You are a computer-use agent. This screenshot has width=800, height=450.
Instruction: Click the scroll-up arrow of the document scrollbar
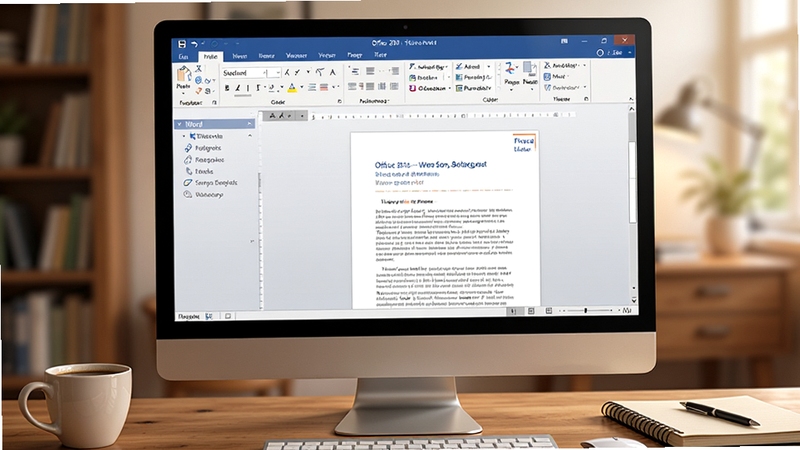pyautogui.click(x=632, y=109)
